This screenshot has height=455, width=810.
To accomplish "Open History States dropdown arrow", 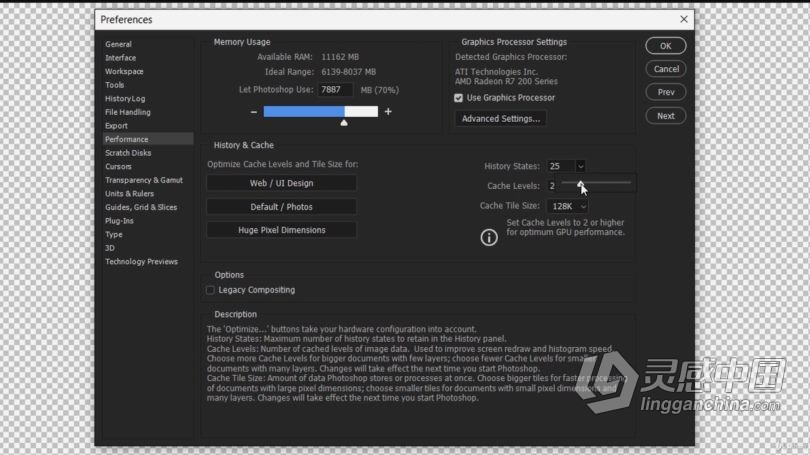I will tap(581, 166).
